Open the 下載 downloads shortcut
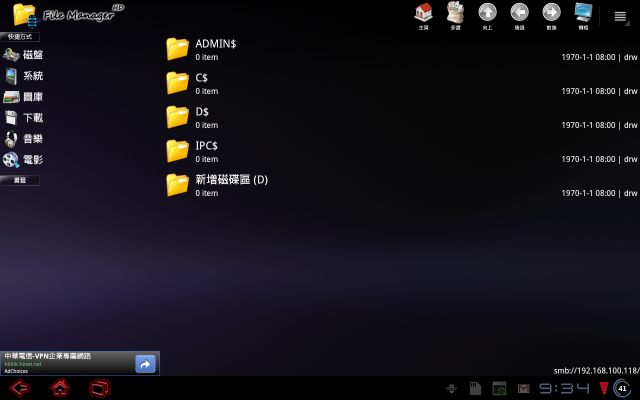640x400 pixels. pyautogui.click(x=23, y=118)
